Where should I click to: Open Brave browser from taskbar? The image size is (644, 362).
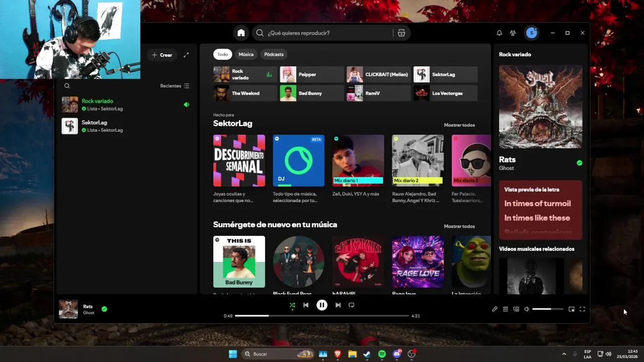tap(338, 354)
